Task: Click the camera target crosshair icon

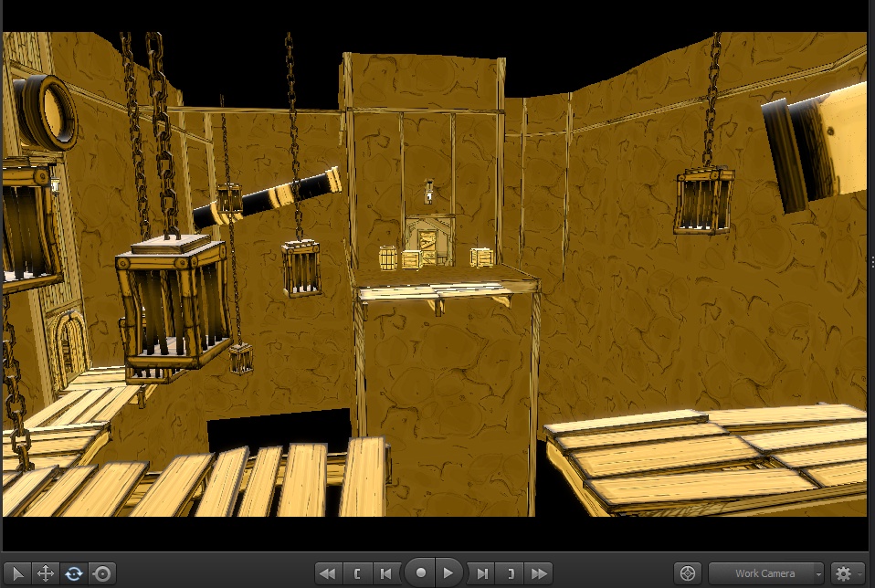Action: 688,573
